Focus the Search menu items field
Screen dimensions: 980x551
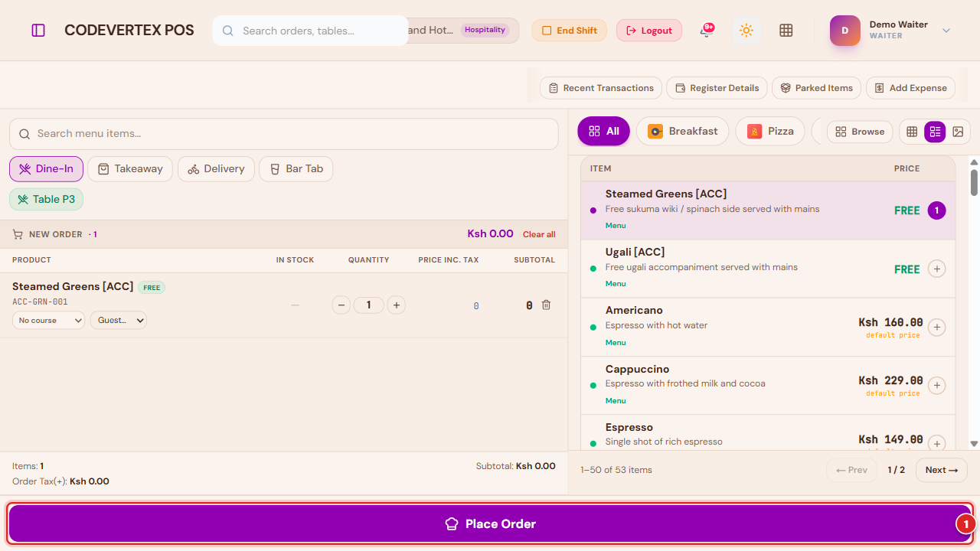[x=284, y=134]
